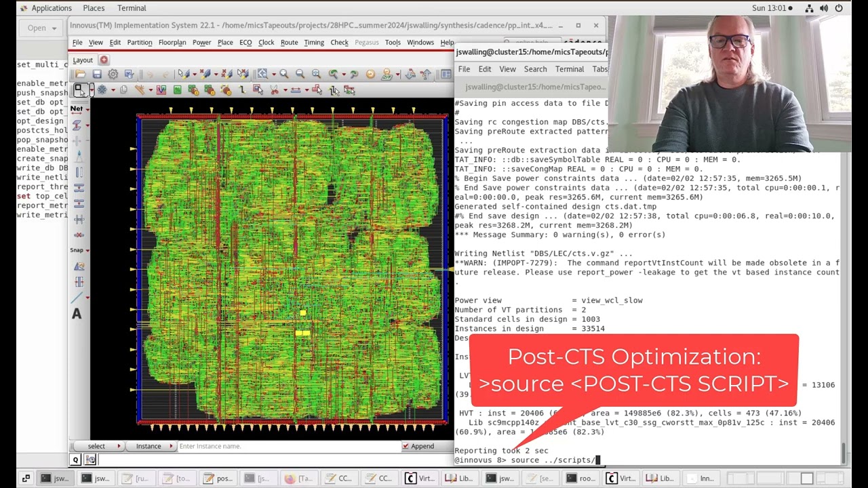Screen dimensions: 868x488
Task: Click the power icon in system tray
Action: point(839,8)
